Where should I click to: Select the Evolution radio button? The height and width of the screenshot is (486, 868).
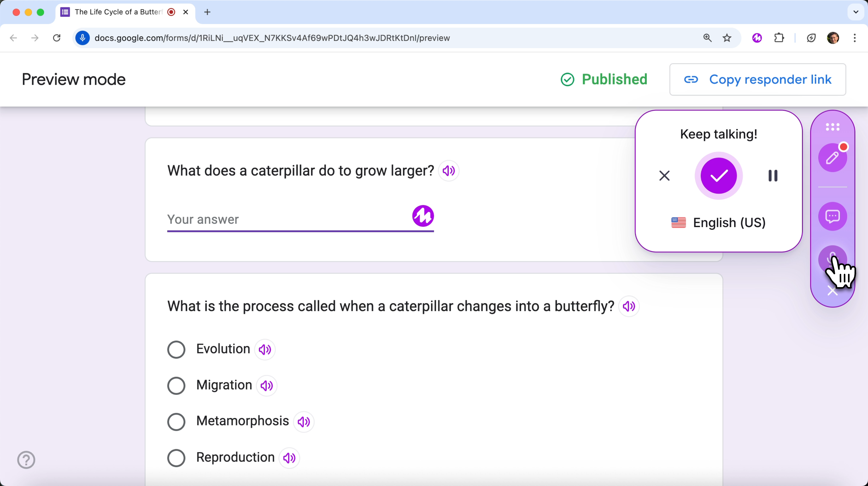click(176, 349)
